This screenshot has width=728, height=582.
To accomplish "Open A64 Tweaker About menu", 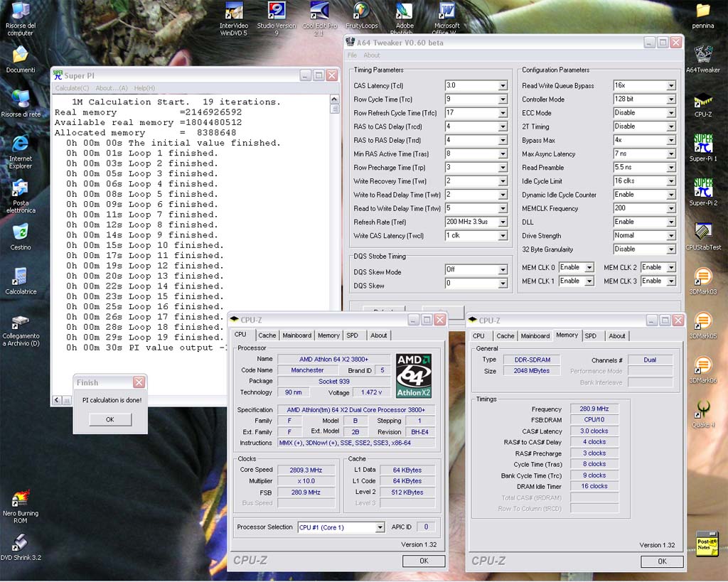I will pos(371,55).
